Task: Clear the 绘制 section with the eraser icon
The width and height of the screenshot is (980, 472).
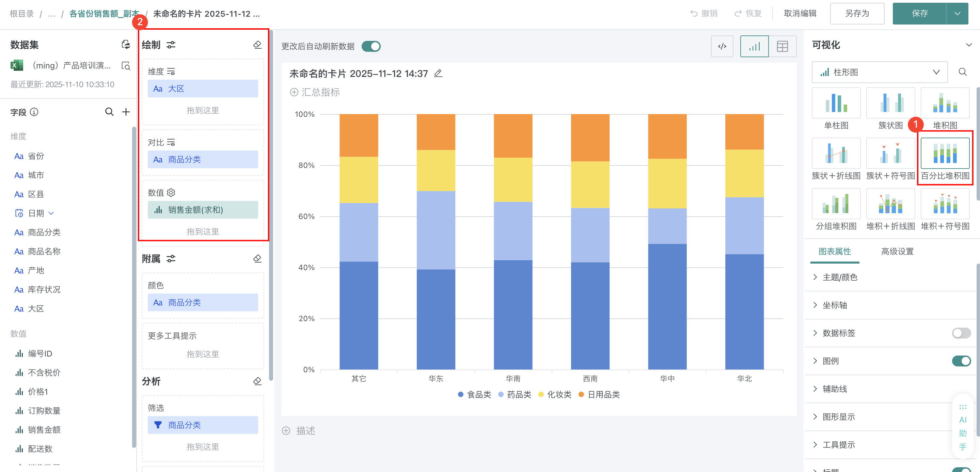Action: point(257,45)
